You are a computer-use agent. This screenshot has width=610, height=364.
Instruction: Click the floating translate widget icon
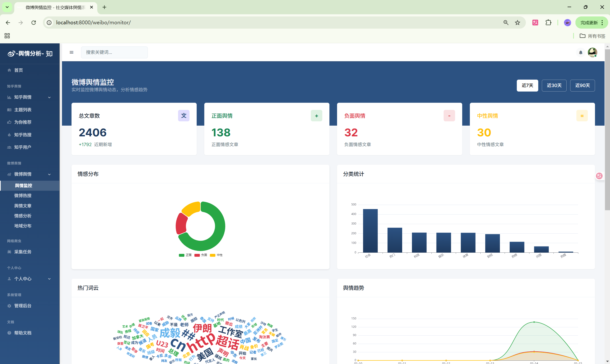(x=599, y=176)
